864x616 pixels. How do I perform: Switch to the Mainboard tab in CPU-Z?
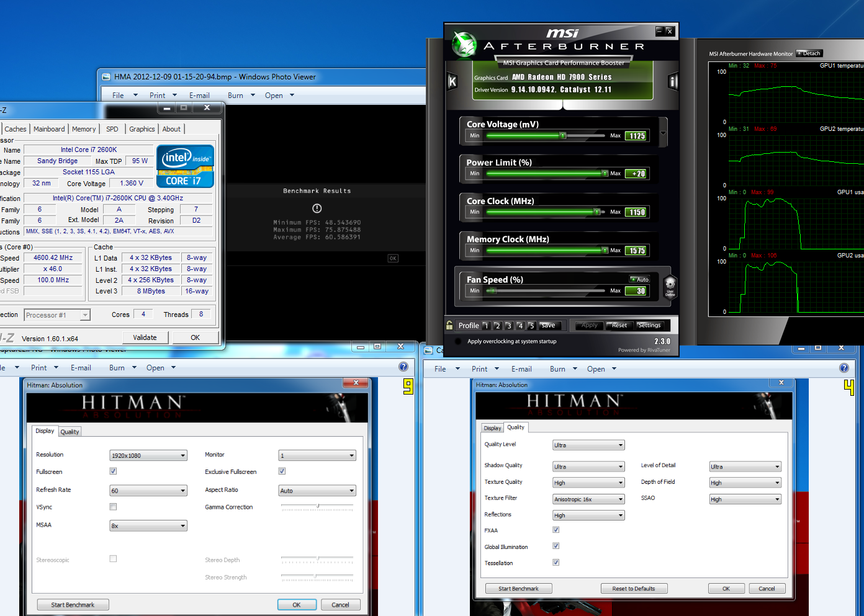49,129
